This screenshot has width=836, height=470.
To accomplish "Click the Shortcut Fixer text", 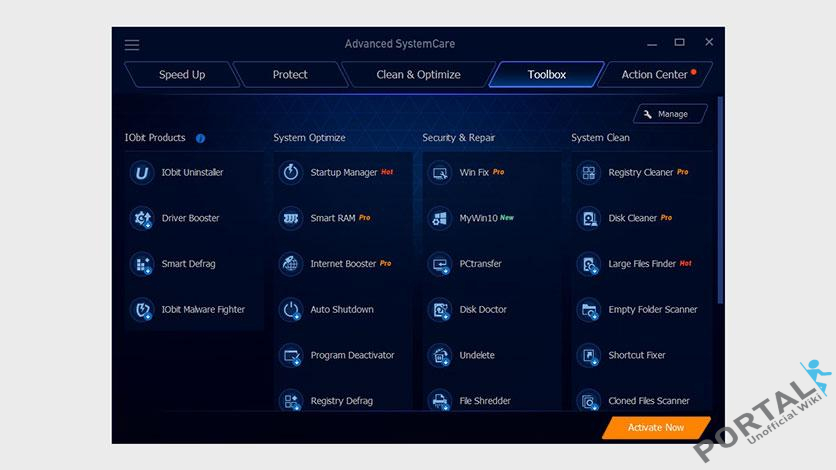I will pyautogui.click(x=637, y=355).
